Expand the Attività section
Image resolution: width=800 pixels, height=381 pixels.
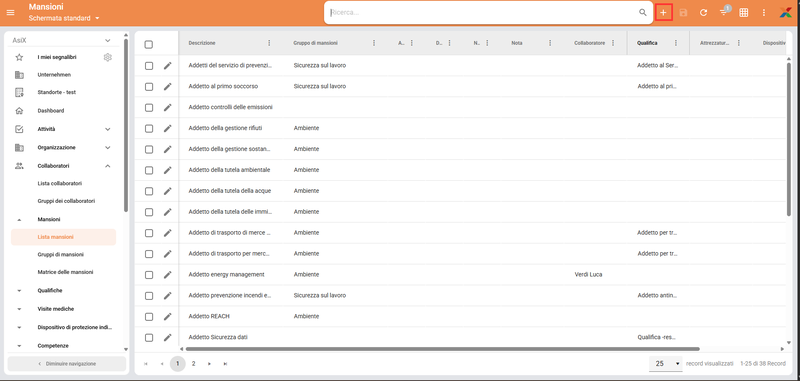tap(108, 130)
